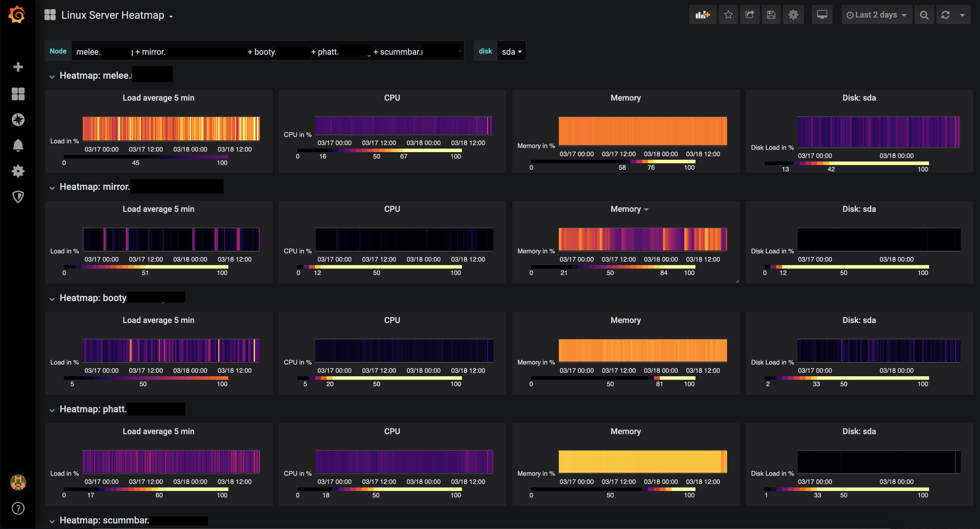980x529 pixels.
Task: Toggle cycle view mode monitor icon
Action: pos(822,15)
